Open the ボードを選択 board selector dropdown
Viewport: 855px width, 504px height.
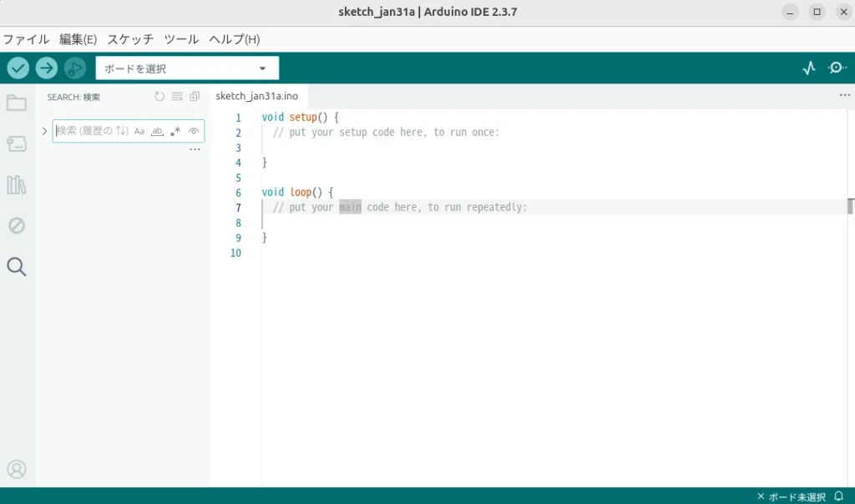pos(187,68)
